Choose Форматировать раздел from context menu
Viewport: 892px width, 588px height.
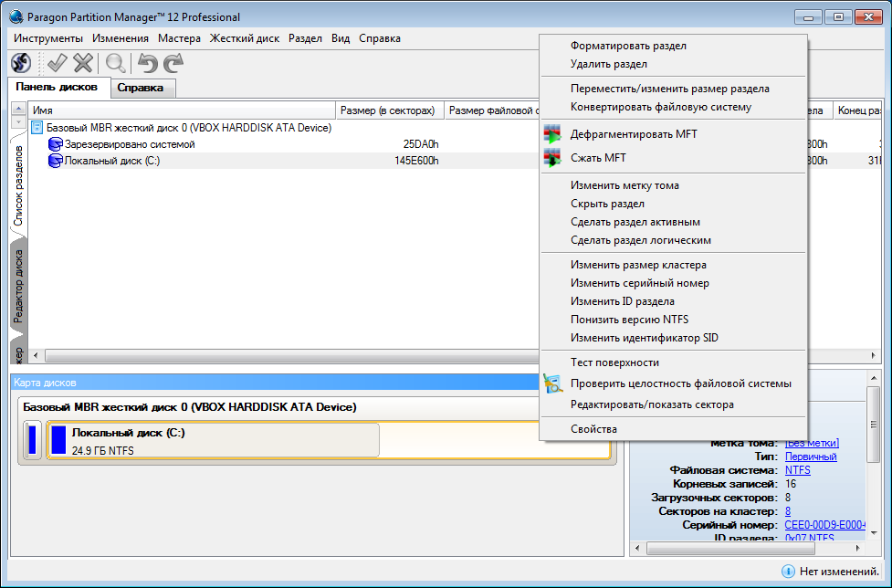(628, 46)
